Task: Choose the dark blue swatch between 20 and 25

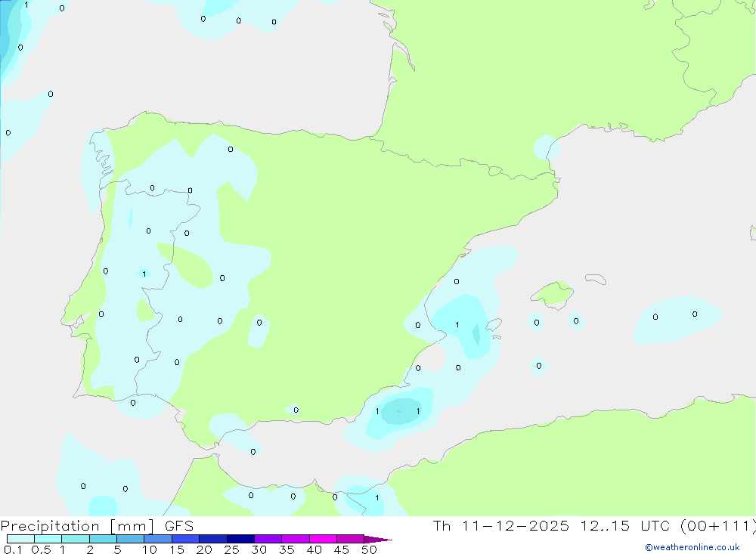Action: (x=213, y=539)
